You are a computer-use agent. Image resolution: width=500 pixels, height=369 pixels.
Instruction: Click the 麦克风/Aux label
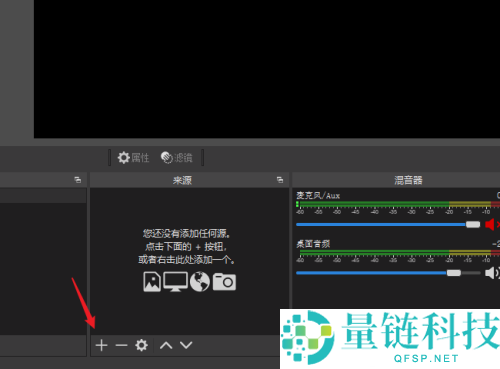pyautogui.click(x=318, y=195)
